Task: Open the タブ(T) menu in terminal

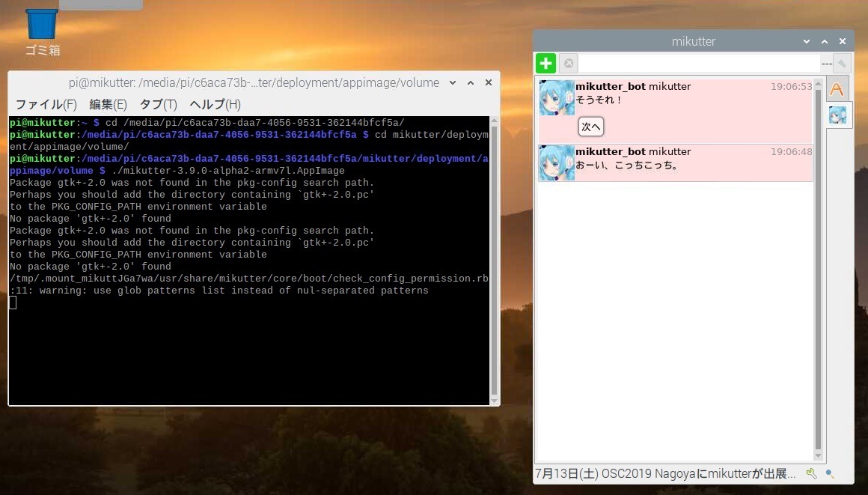Action: [159, 104]
